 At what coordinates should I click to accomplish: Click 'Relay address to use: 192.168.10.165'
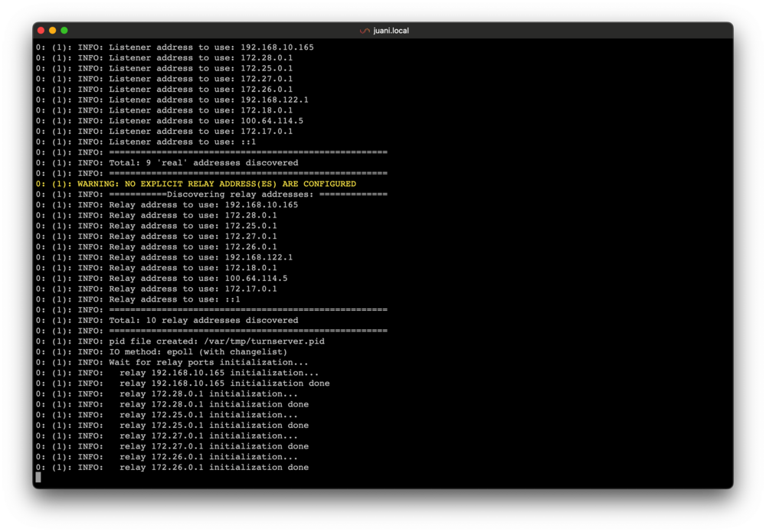click(203, 205)
